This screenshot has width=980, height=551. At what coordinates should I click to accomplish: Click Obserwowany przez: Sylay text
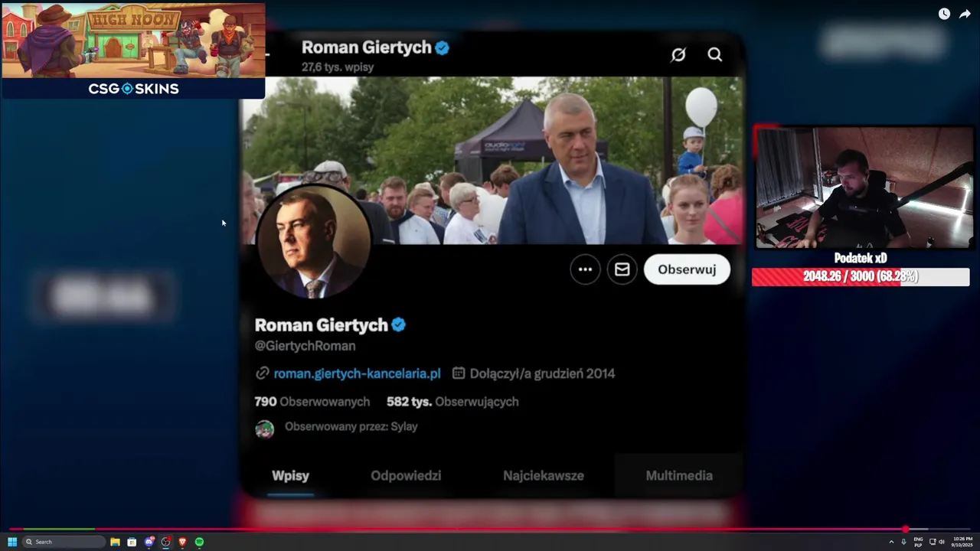tap(351, 426)
